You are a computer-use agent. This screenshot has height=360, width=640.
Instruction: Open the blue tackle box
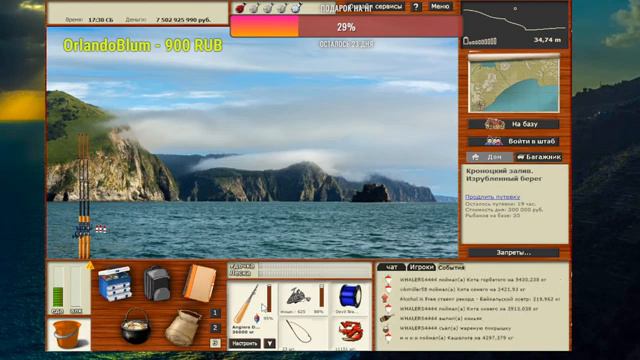(115, 284)
